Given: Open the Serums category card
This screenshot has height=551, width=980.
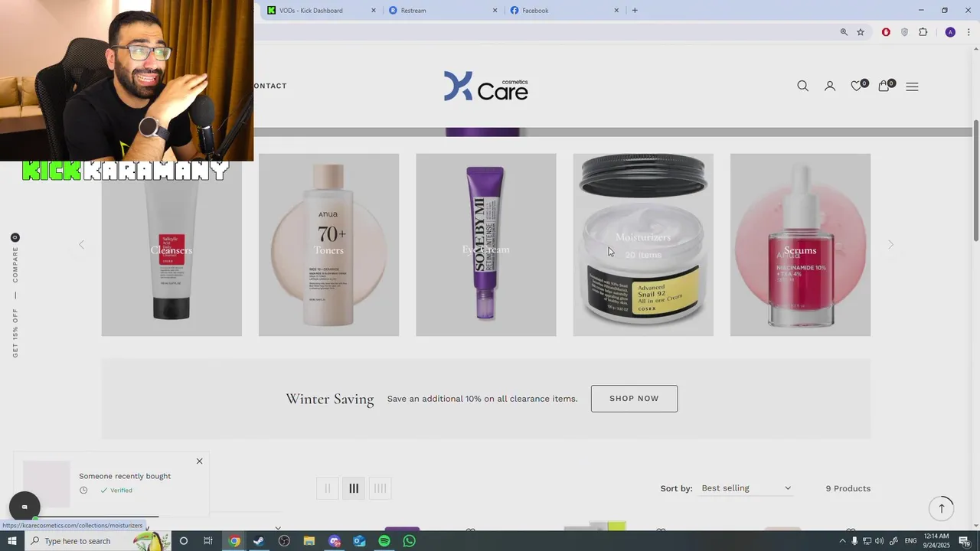Looking at the screenshot, I should click(x=800, y=245).
